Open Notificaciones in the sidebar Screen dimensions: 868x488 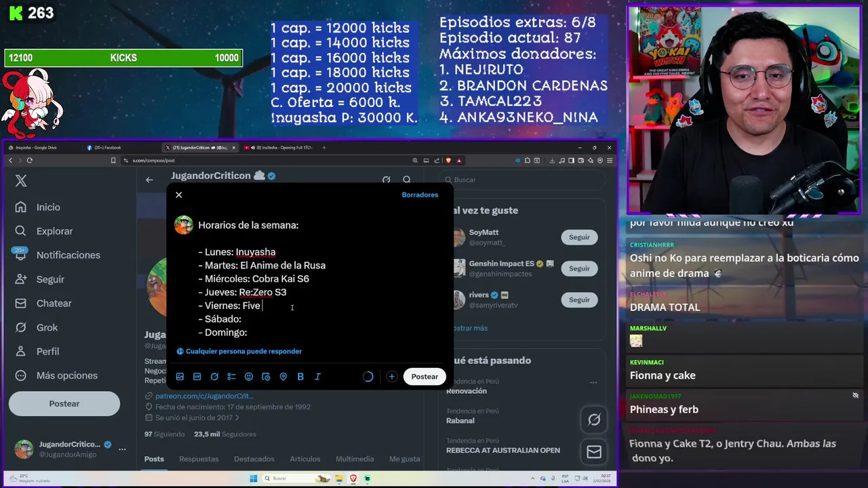tap(58, 255)
